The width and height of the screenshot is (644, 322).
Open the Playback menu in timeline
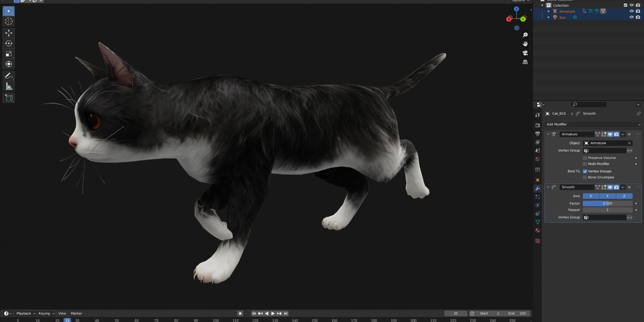point(25,313)
